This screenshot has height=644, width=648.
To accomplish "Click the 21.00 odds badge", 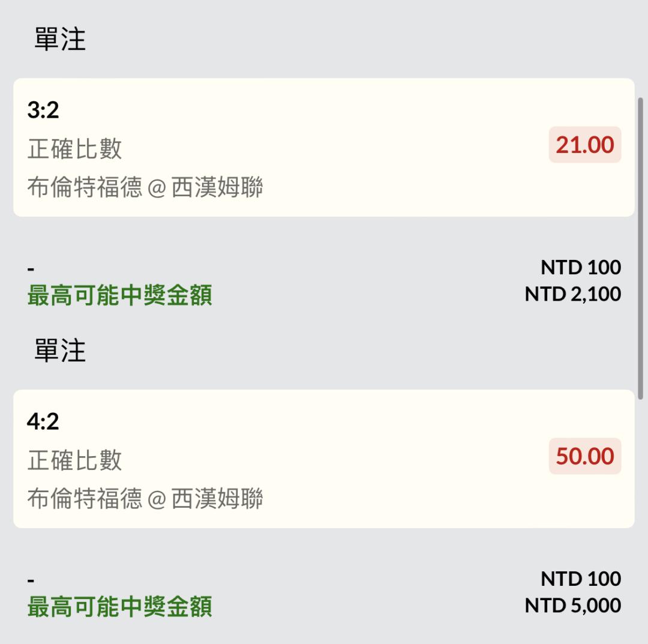I will 584,145.
